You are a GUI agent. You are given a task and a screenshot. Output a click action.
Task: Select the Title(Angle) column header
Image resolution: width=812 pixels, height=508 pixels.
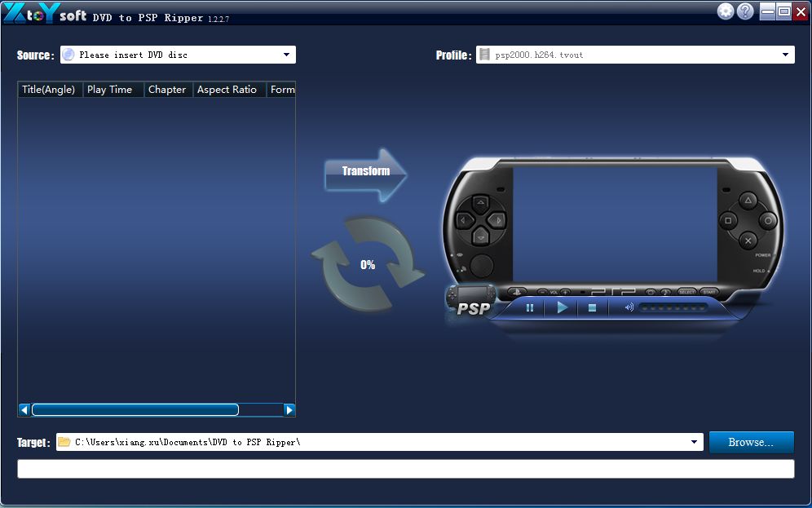[49, 90]
